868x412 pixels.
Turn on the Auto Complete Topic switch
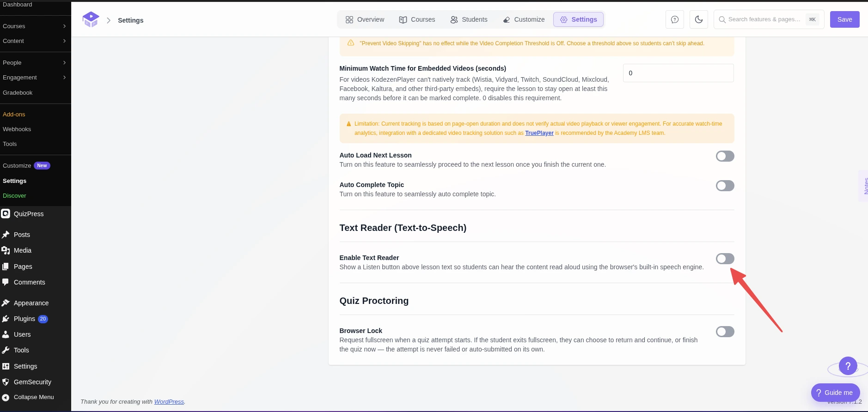(725, 186)
